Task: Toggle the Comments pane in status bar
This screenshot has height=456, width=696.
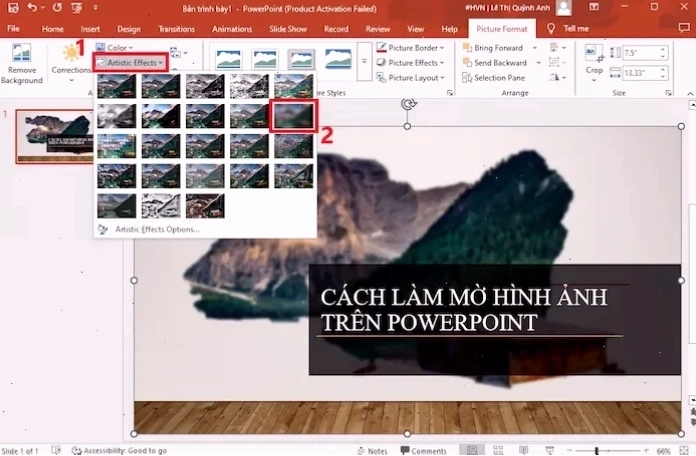Action: point(423,451)
